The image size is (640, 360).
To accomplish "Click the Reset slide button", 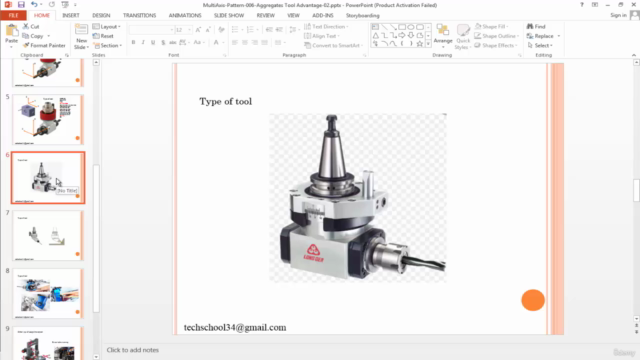I will pyautogui.click(x=103, y=36).
